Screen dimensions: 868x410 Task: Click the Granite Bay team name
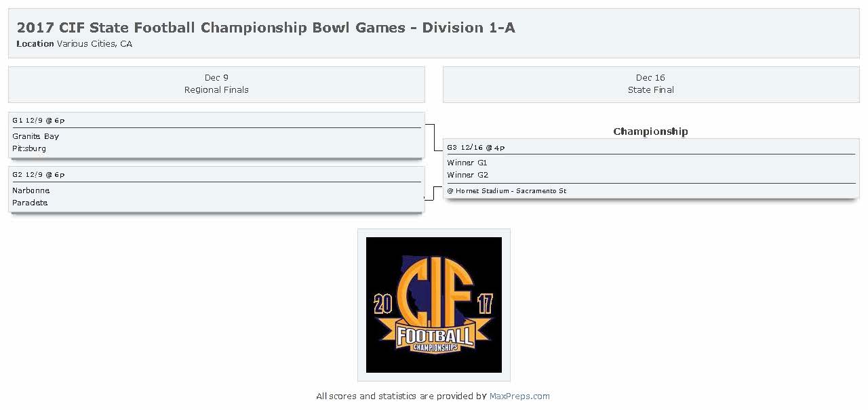(x=36, y=136)
